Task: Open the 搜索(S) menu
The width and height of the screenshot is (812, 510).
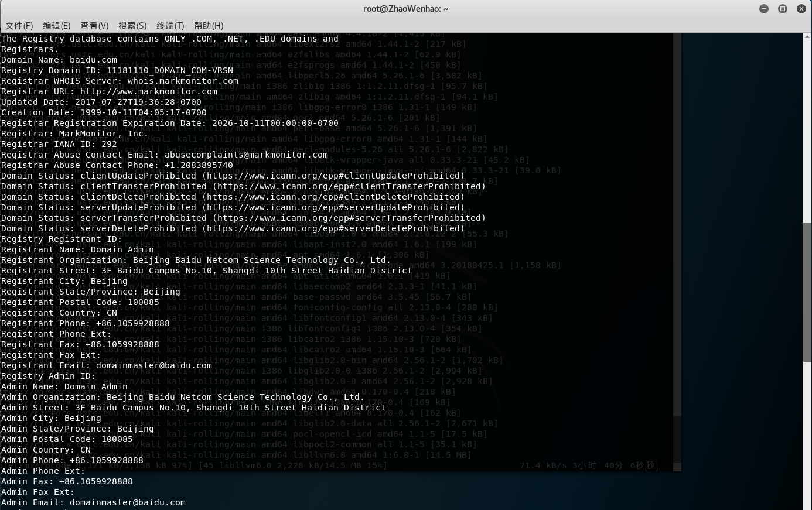Action: 132,26
